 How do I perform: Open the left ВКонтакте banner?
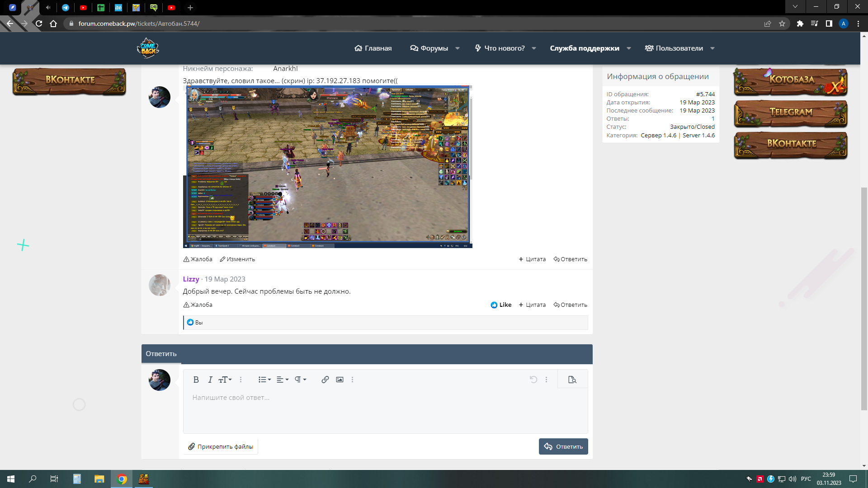click(x=69, y=81)
